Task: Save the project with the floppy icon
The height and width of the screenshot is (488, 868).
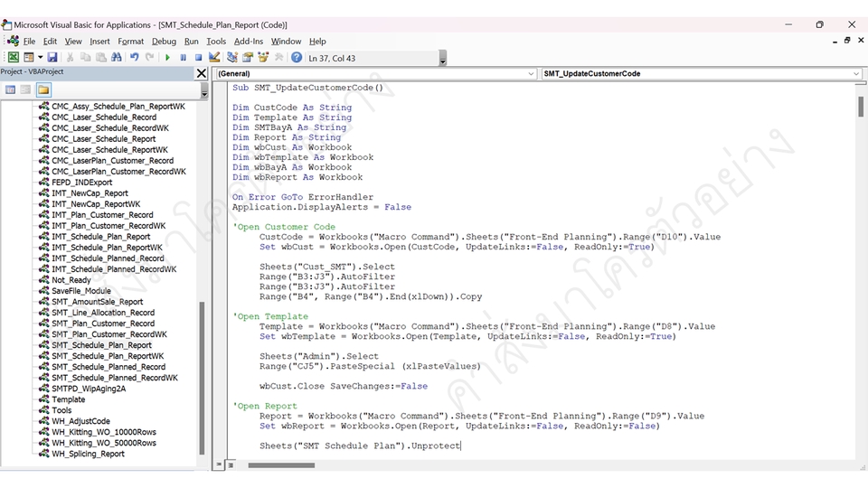Action: (52, 58)
